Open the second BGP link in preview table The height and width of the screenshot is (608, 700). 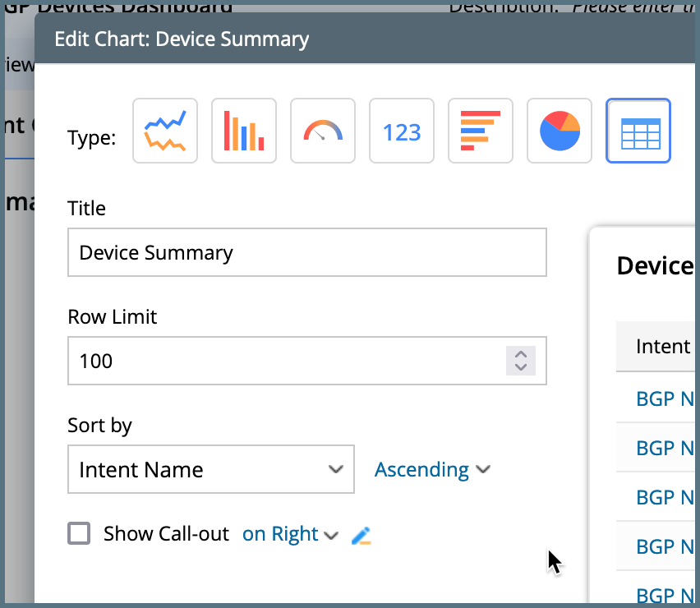click(665, 449)
